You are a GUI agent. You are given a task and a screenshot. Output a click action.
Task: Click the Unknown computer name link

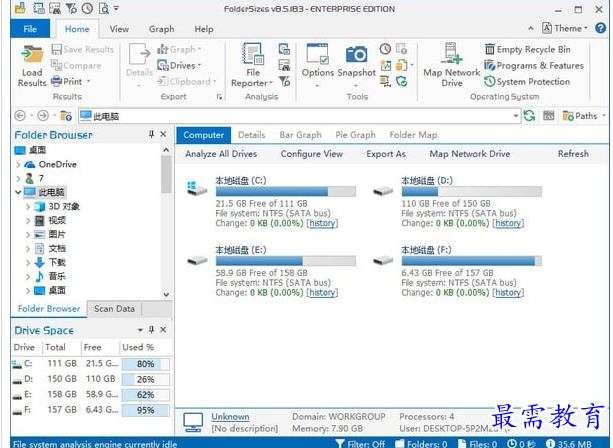230,417
